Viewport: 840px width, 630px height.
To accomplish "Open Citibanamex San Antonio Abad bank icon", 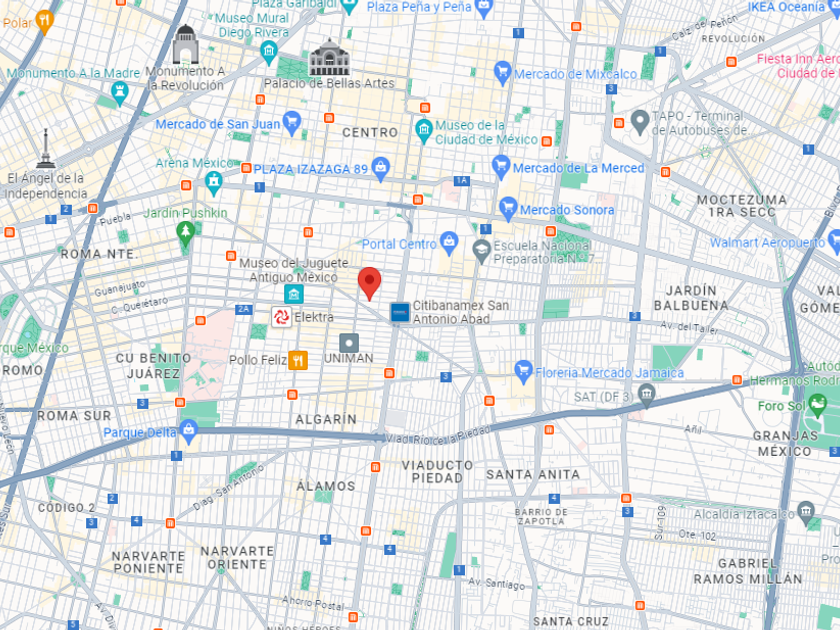I will (400, 312).
